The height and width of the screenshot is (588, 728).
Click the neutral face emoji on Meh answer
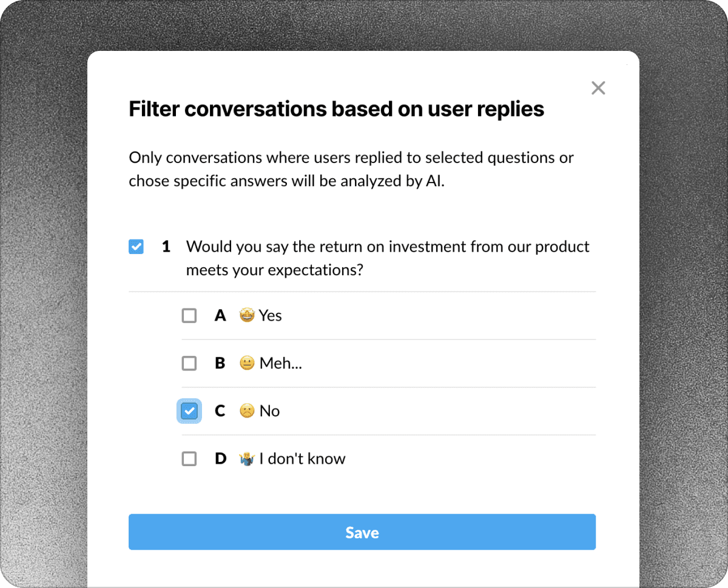click(248, 362)
